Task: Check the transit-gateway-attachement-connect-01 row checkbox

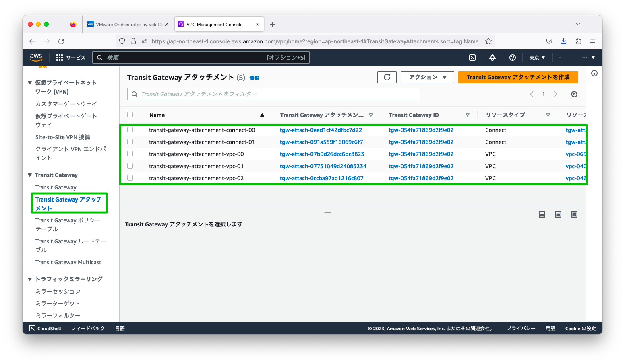Action: [130, 142]
